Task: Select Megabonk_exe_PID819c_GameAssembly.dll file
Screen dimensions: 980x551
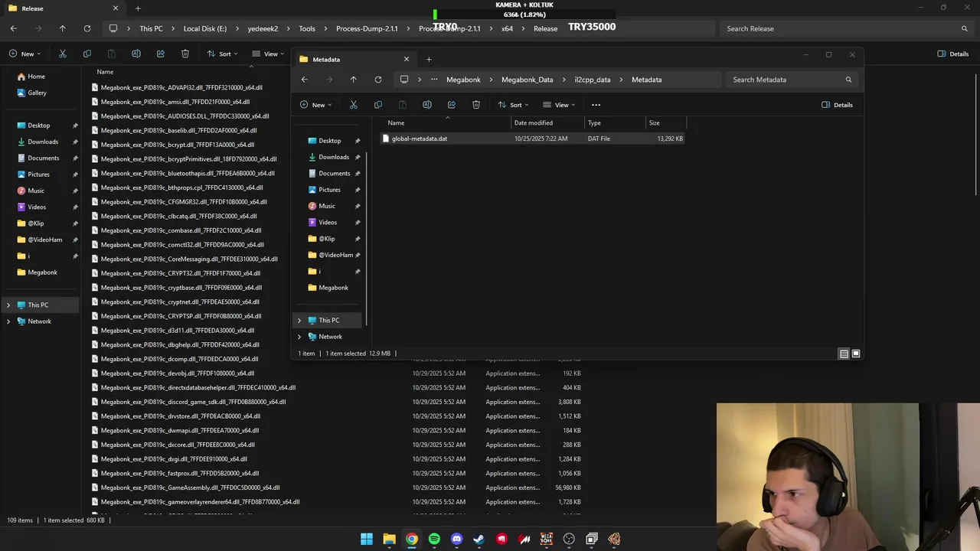Action: [x=190, y=487]
